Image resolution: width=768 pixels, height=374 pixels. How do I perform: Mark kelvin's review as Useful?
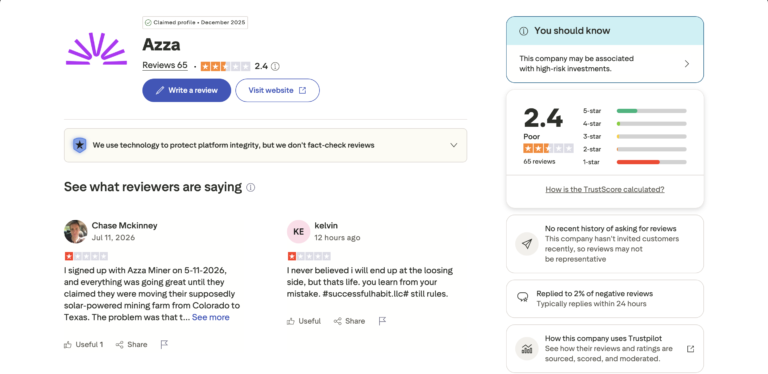click(304, 321)
